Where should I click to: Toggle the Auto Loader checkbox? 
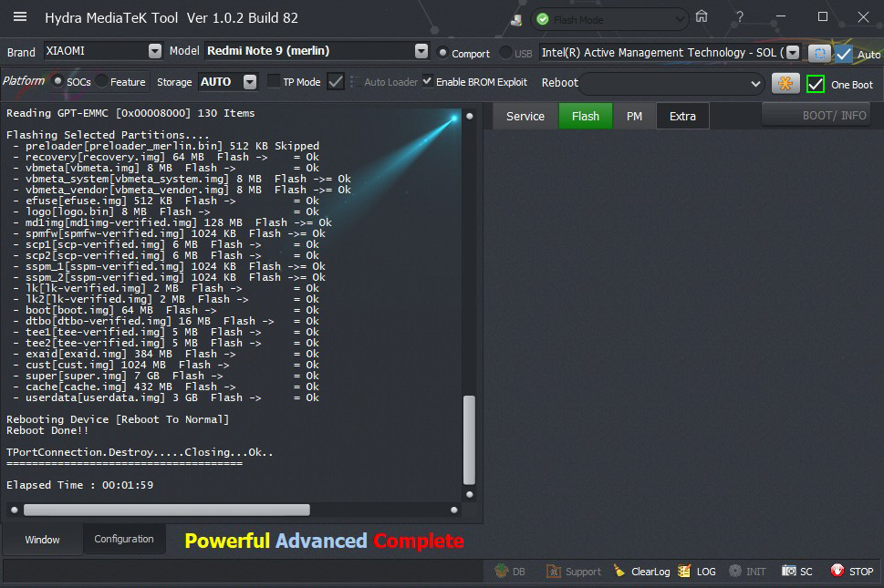[x=354, y=82]
